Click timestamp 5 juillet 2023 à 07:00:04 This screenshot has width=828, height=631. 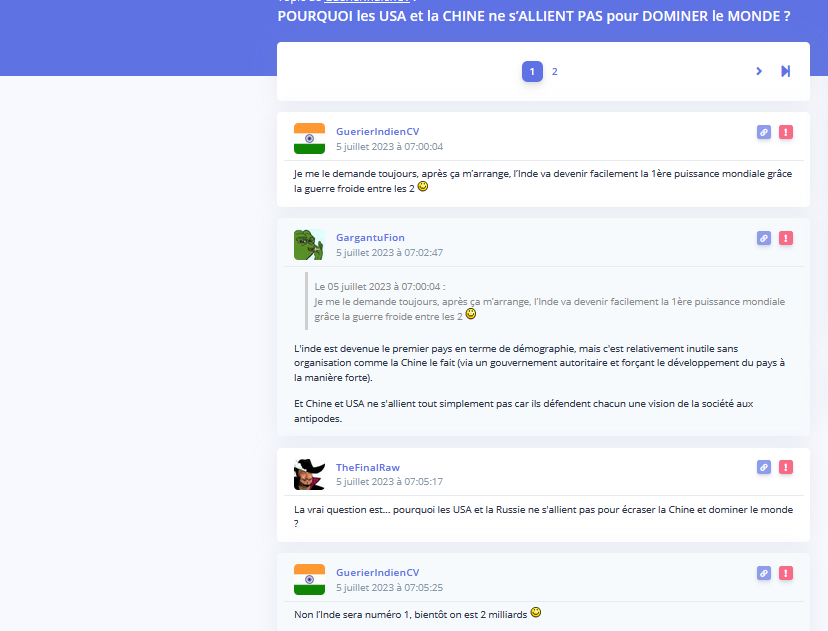click(x=390, y=147)
